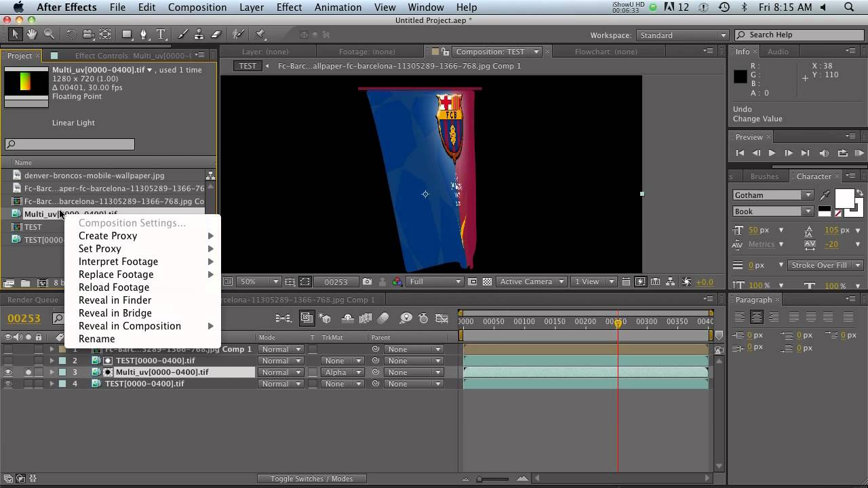The image size is (868, 488).
Task: Select the Eraser tool
Action: pyautogui.click(x=217, y=34)
